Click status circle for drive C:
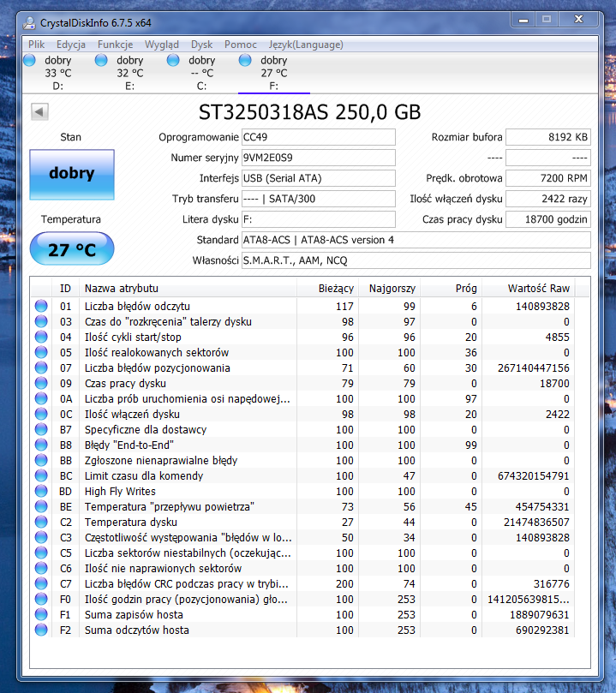 173,60
